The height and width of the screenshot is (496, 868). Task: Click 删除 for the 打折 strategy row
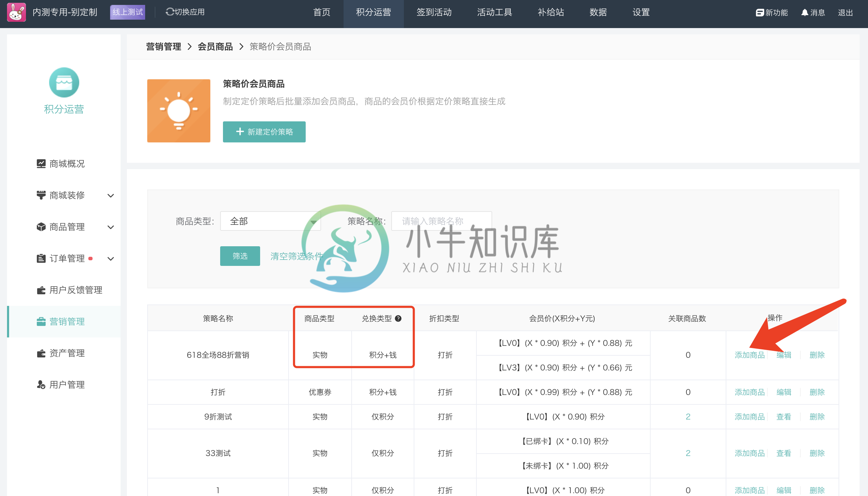point(817,392)
